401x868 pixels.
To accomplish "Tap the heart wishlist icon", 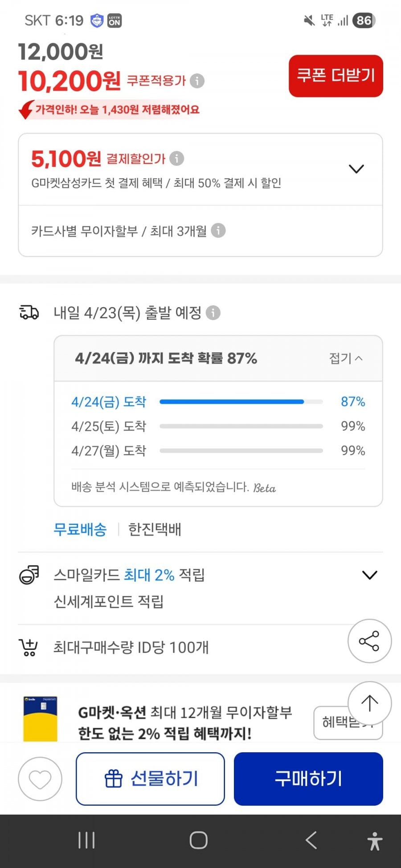I will tap(40, 779).
